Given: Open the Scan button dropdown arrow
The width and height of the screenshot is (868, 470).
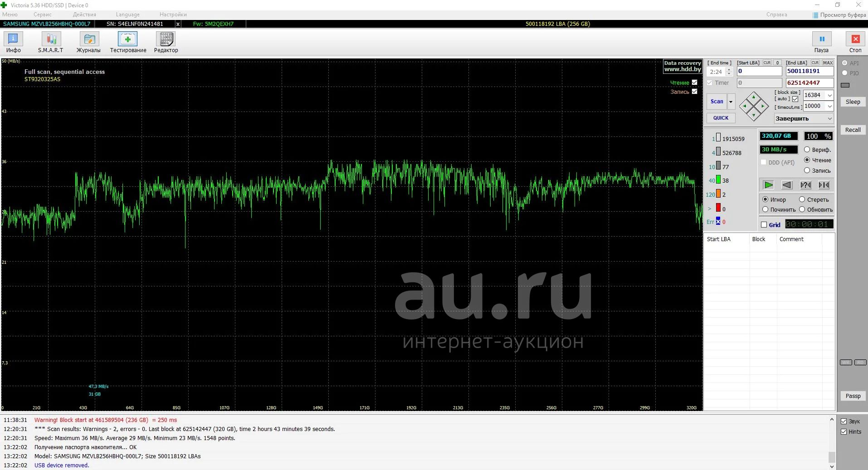Looking at the screenshot, I should (x=731, y=102).
